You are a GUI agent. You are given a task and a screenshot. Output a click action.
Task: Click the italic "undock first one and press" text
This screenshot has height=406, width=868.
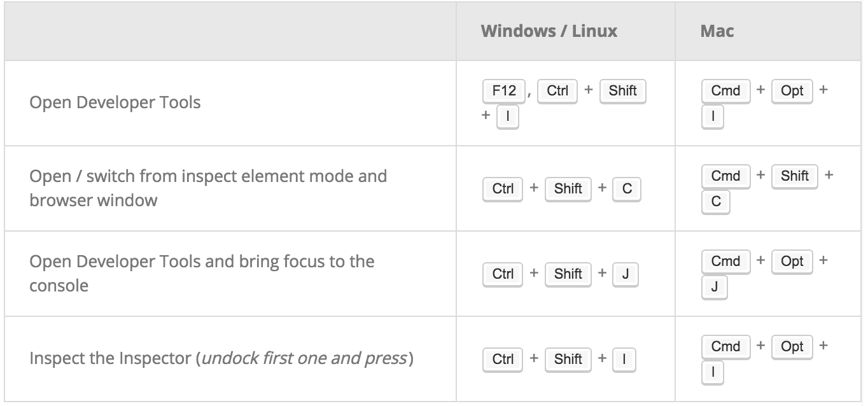[304, 358]
